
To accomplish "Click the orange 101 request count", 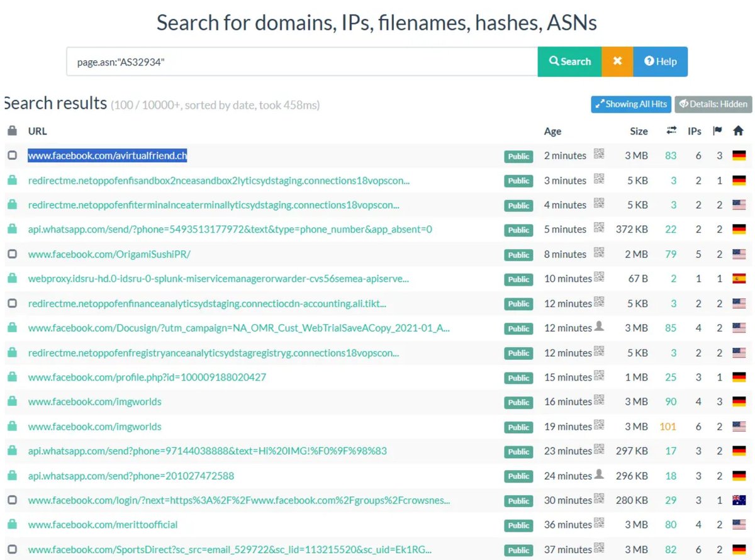I will (x=668, y=427).
